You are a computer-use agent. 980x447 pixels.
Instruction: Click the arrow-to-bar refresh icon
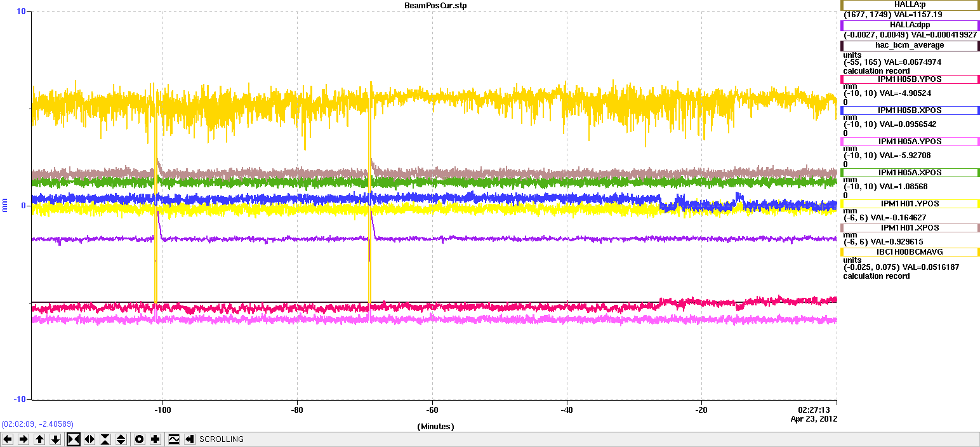tap(189, 439)
